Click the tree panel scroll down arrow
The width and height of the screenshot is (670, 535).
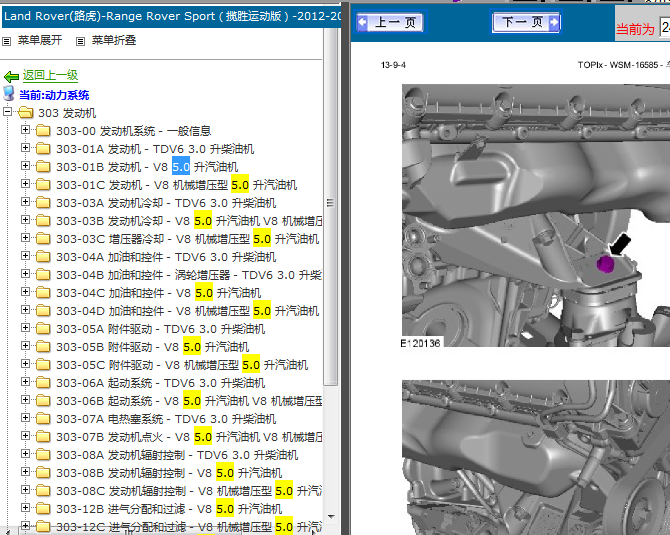tap(331, 517)
